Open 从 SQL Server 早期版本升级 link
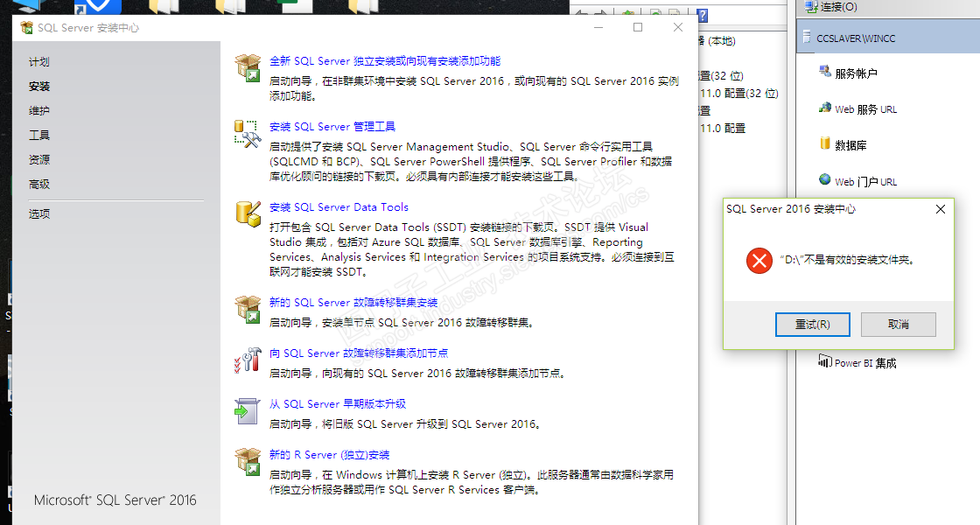 coord(338,403)
